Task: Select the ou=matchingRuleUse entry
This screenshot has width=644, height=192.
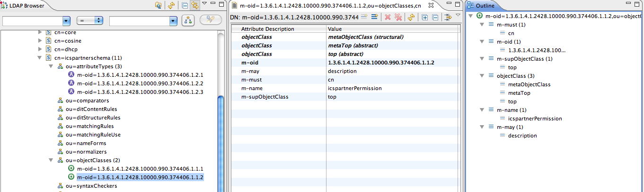Action: point(93,135)
